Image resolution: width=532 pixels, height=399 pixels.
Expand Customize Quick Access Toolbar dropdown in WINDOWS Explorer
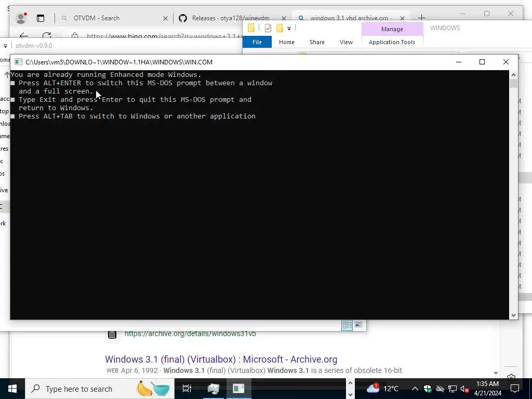tap(289, 29)
